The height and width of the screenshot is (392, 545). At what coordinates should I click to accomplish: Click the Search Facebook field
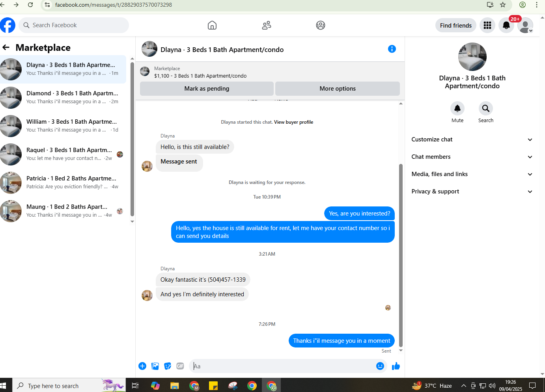74,25
